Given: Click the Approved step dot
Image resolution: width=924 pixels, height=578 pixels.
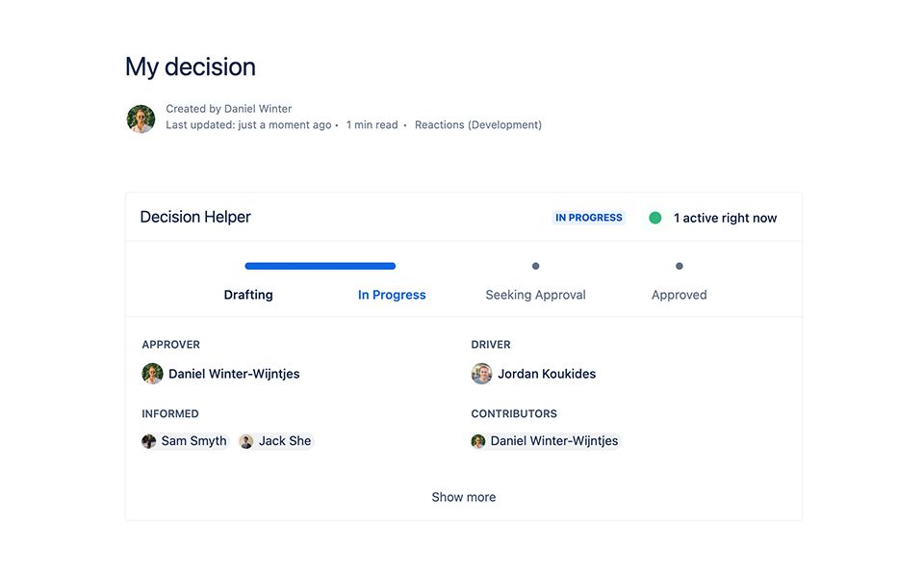Looking at the screenshot, I should click(x=680, y=266).
